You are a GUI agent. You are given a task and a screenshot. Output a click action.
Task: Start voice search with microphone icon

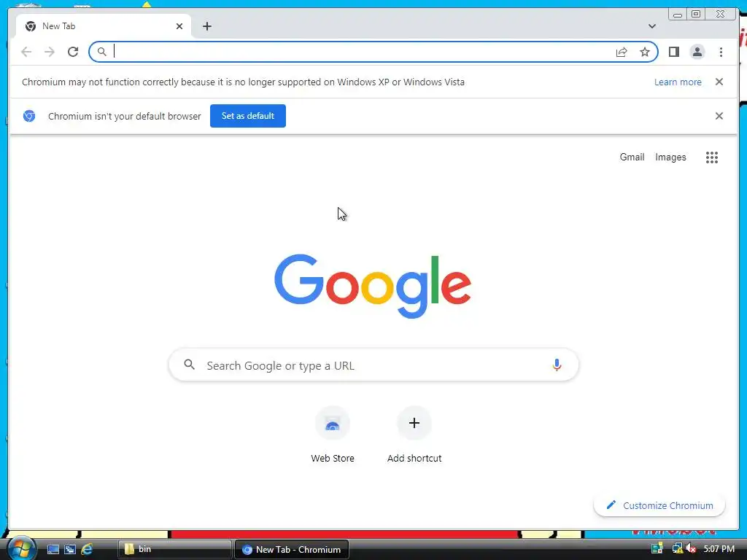[x=557, y=365]
